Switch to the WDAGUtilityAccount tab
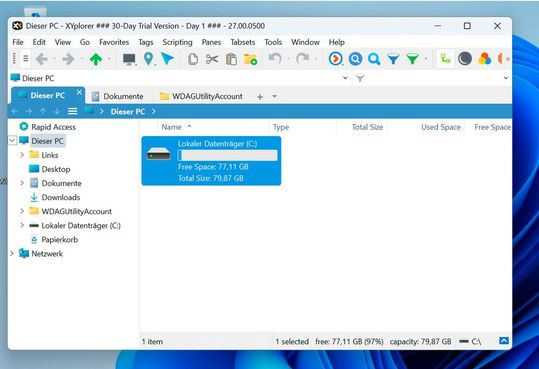The image size is (539, 369). (201, 96)
